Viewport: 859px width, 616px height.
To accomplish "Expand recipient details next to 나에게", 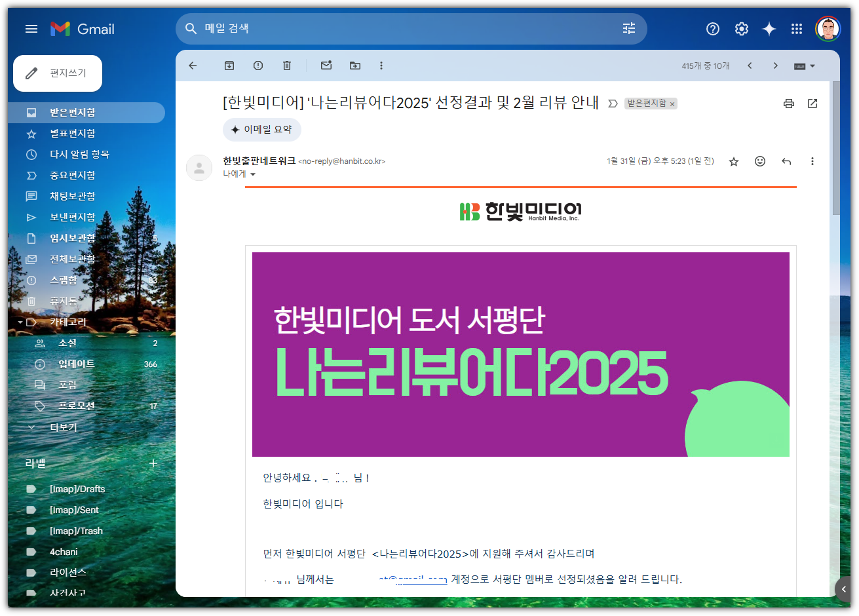I will pos(253,174).
